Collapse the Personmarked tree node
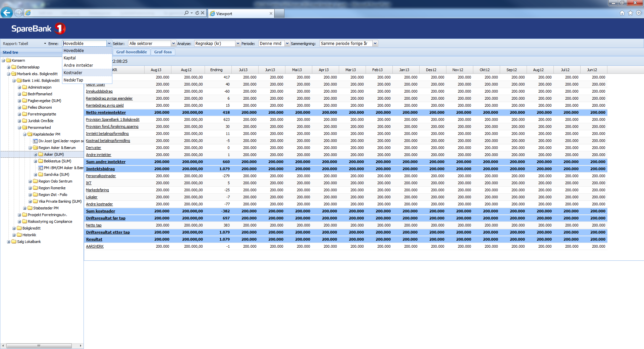 click(x=19, y=128)
